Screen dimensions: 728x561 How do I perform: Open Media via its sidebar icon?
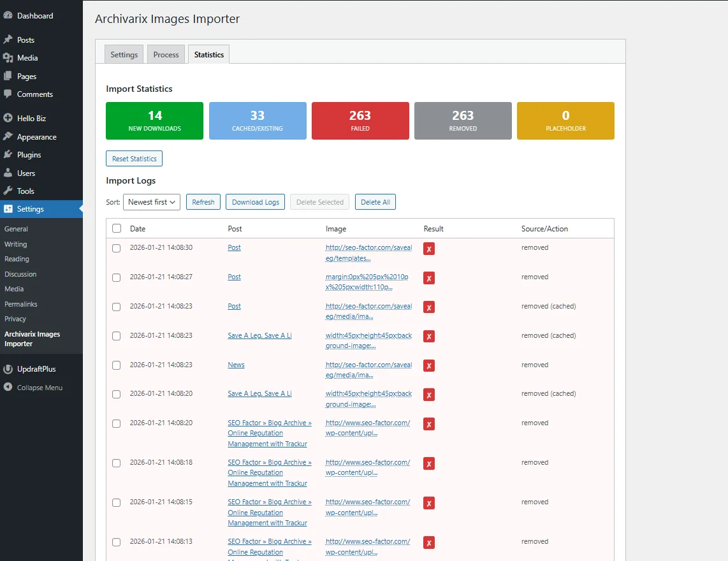[8, 58]
